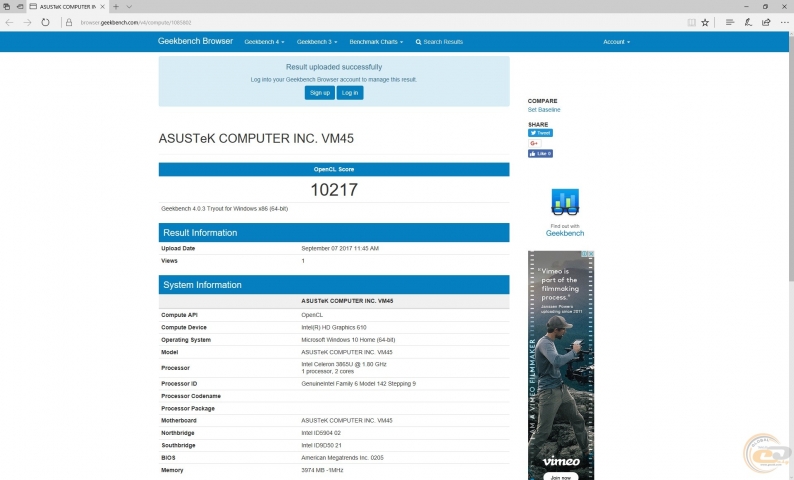794x480 pixels.
Task: Expand the Geekbench 3 menu
Action: coord(316,42)
